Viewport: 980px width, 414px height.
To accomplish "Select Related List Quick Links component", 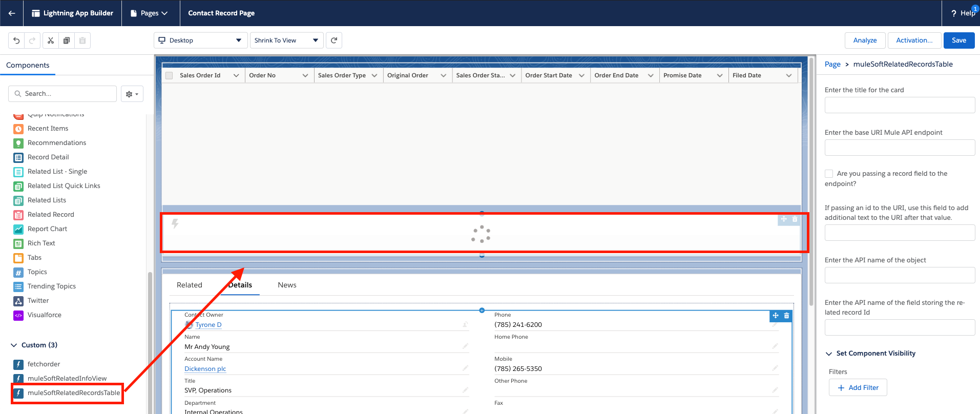I will tap(64, 186).
